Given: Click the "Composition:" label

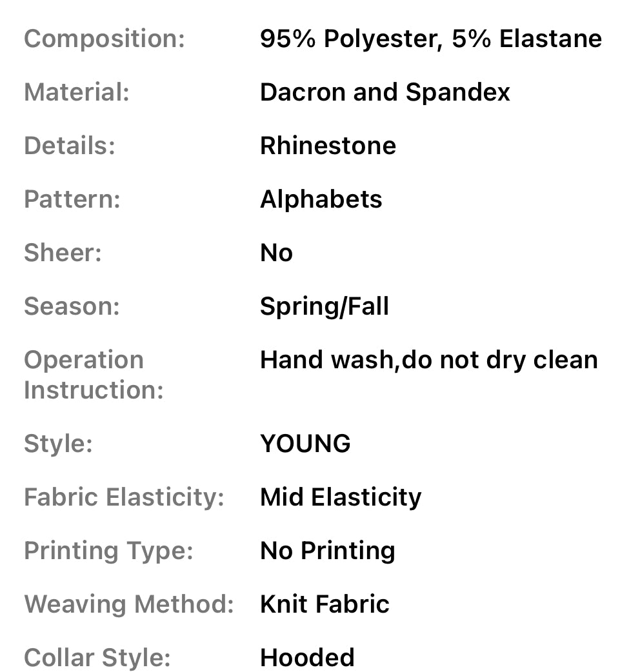Looking at the screenshot, I should click(105, 39).
